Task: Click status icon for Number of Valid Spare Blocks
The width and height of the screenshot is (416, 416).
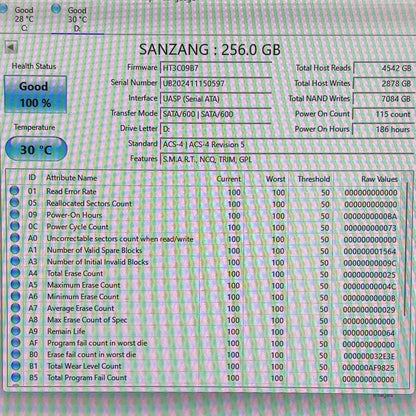Action: click(15, 249)
